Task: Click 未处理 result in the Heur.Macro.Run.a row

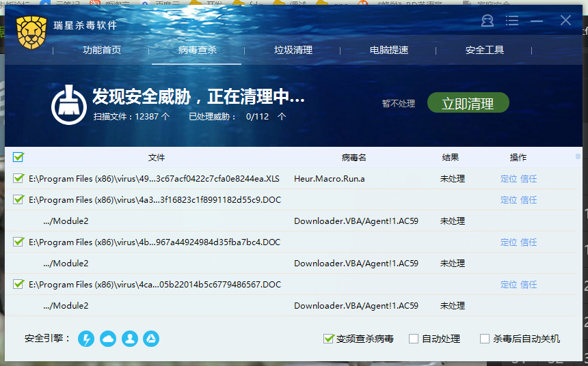Action: pyautogui.click(x=453, y=179)
